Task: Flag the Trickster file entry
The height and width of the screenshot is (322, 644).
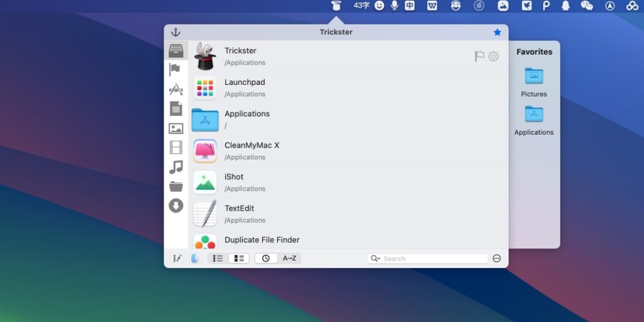Action: pyautogui.click(x=479, y=56)
